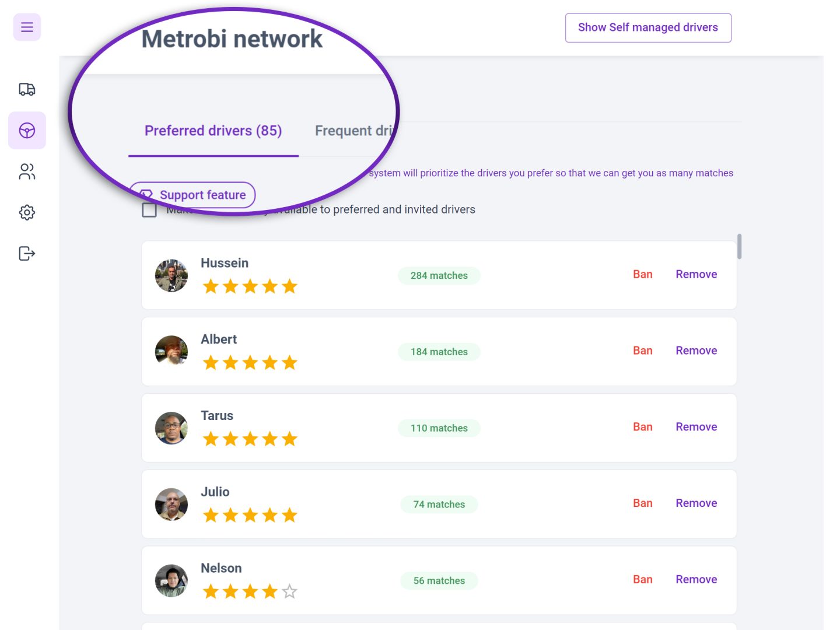
Task: Select the drivers steering wheel icon
Action: point(27,131)
